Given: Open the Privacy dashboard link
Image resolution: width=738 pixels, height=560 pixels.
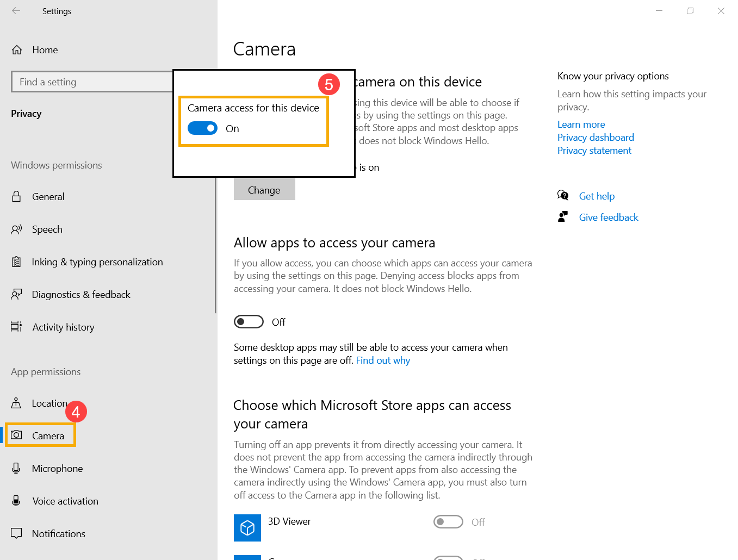Looking at the screenshot, I should click(x=596, y=138).
